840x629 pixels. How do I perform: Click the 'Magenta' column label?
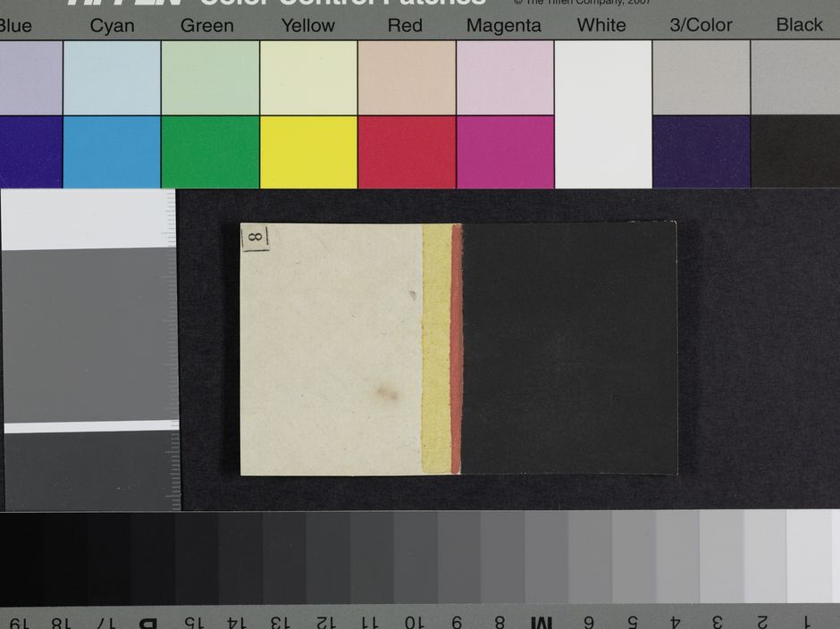[x=504, y=26]
